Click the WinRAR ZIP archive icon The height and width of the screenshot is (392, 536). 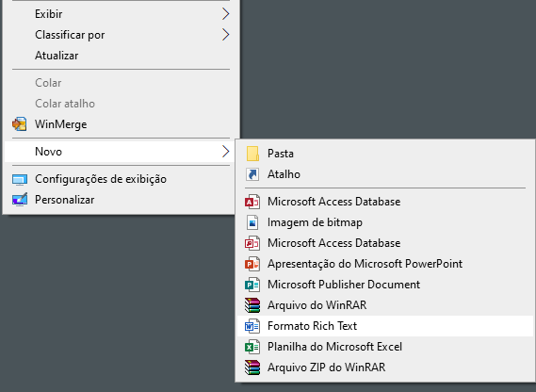click(x=252, y=367)
